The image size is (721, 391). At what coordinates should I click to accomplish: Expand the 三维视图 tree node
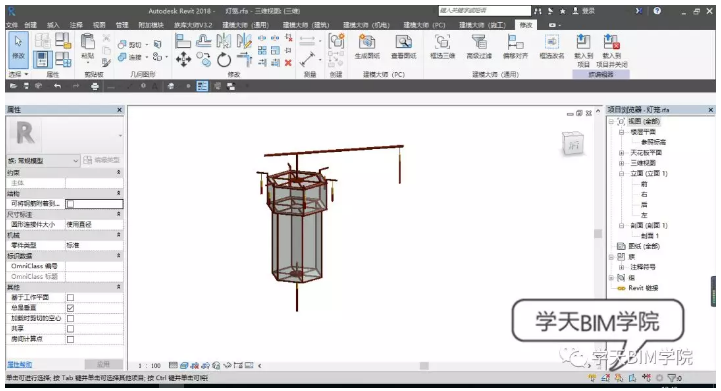click(621, 163)
